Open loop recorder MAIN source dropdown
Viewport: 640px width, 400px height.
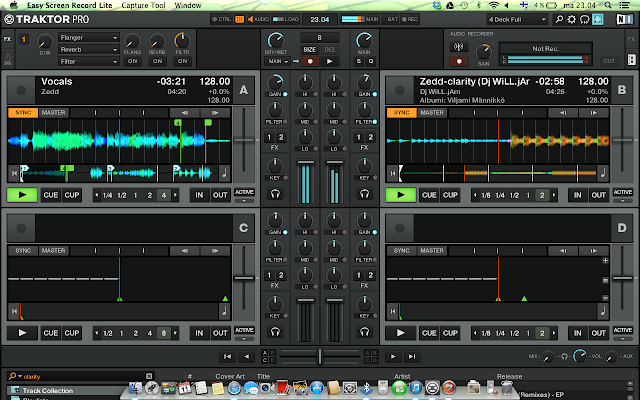pyautogui.click(x=278, y=61)
